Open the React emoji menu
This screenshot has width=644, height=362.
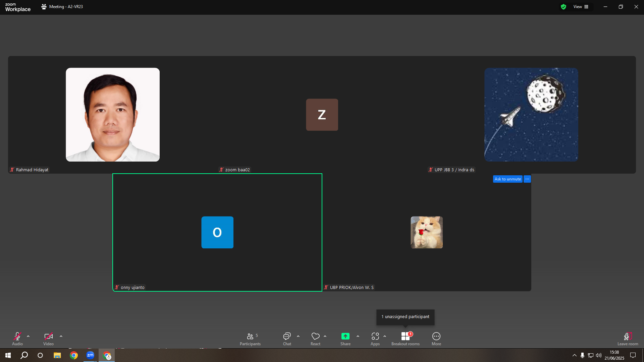316,339
